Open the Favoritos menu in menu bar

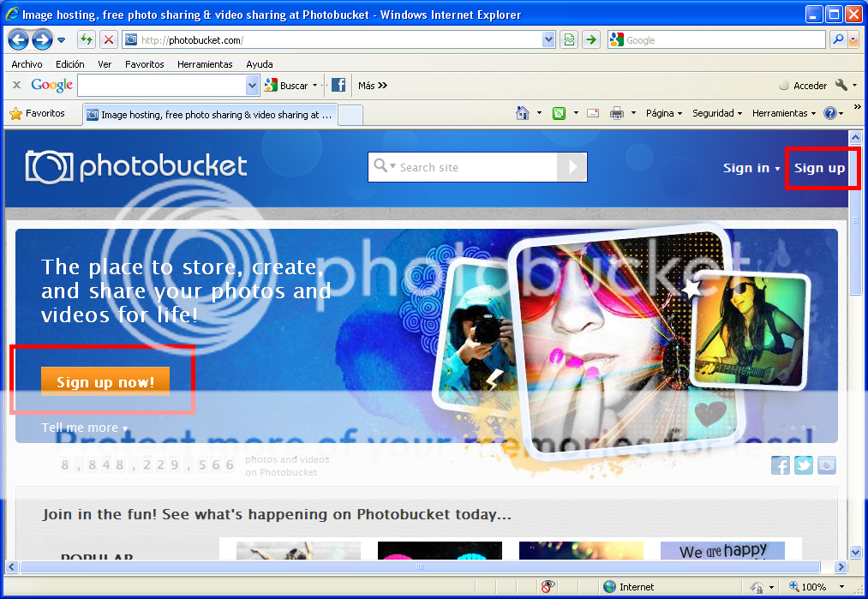(144, 64)
